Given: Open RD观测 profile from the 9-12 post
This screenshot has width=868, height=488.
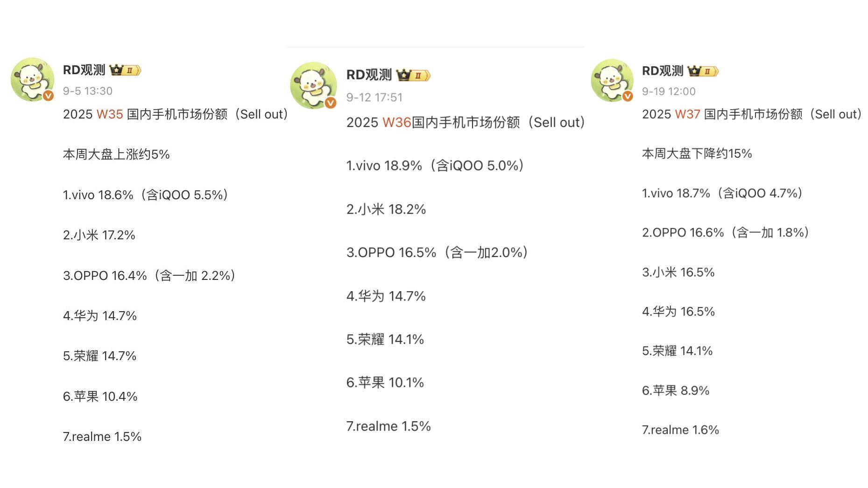Looking at the screenshot, I should tap(369, 75).
